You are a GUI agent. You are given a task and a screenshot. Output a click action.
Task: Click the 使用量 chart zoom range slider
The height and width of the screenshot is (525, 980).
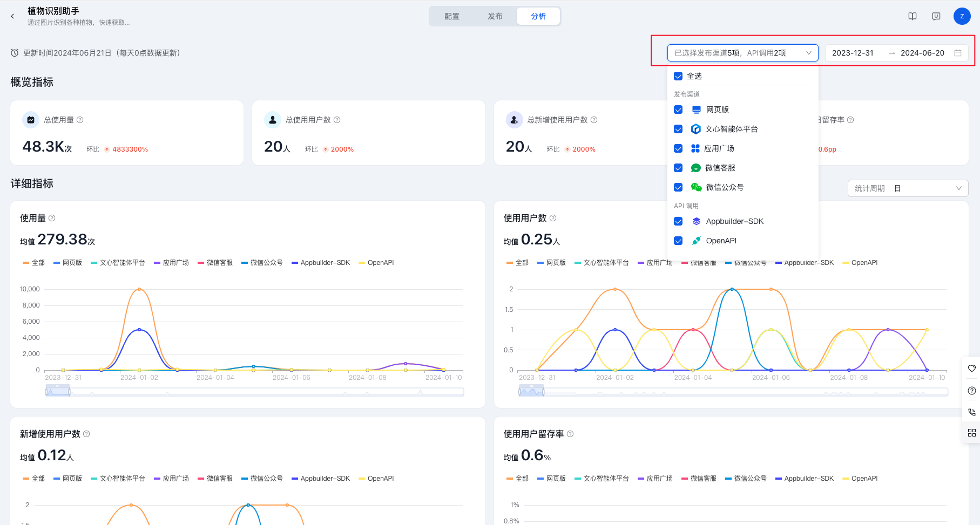click(254, 392)
